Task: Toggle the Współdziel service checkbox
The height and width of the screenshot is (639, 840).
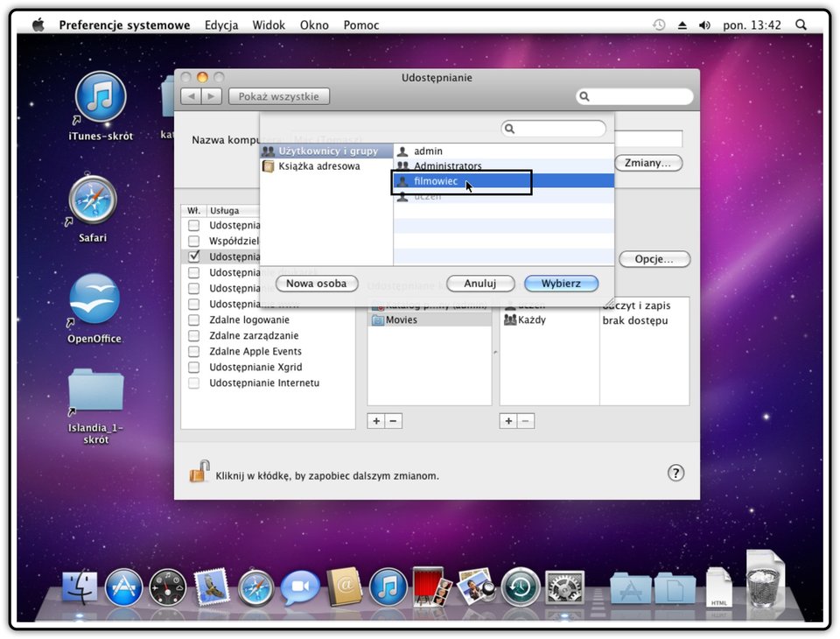Action: tap(194, 242)
